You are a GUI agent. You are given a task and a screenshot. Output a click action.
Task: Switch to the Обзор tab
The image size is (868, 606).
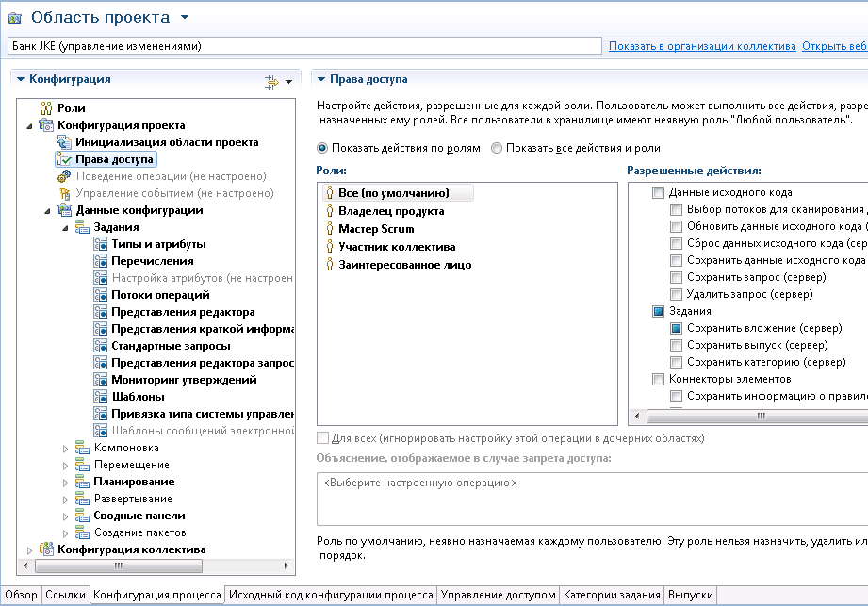pos(21,595)
